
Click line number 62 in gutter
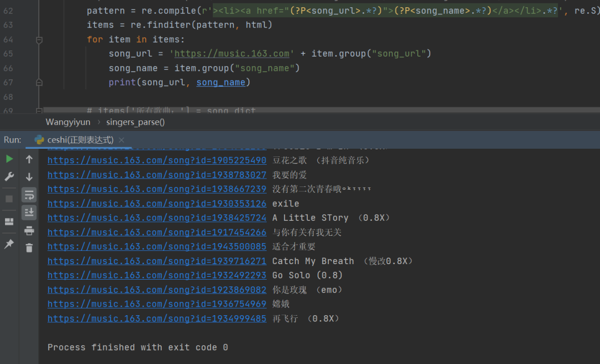(8, 11)
